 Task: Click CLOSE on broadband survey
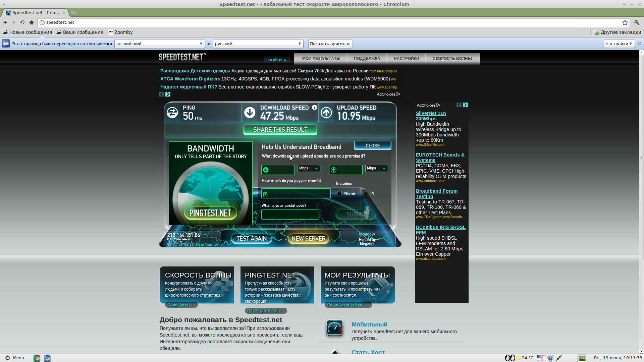(x=373, y=146)
